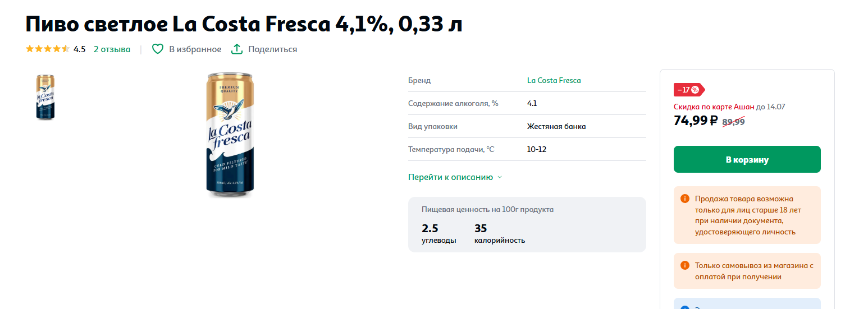
Task: Click the heart favorites icon
Action: pyautogui.click(x=158, y=49)
